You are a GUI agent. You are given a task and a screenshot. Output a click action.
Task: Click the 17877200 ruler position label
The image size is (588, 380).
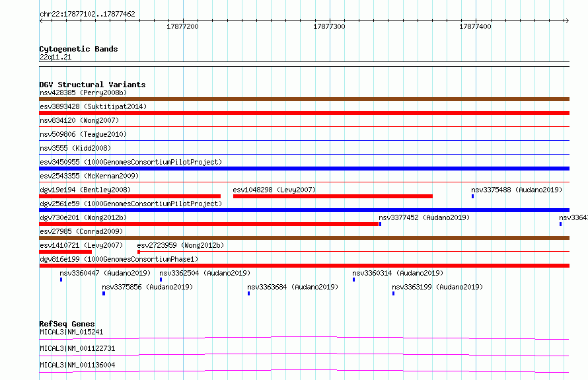pyautogui.click(x=182, y=26)
